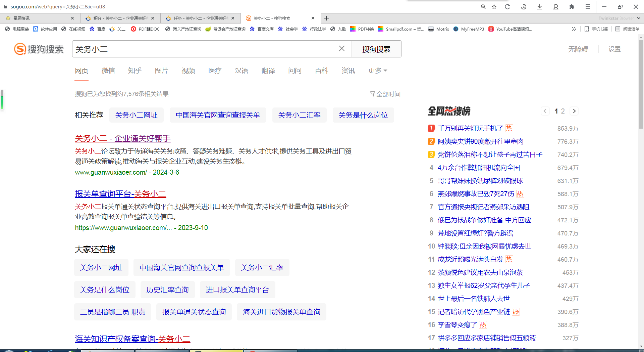
Task: Open the 设置 settings link
Action: [x=614, y=49]
